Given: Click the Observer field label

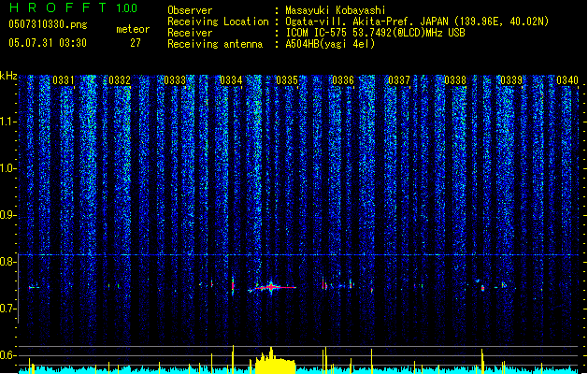Looking at the screenshot, I should [190, 10].
